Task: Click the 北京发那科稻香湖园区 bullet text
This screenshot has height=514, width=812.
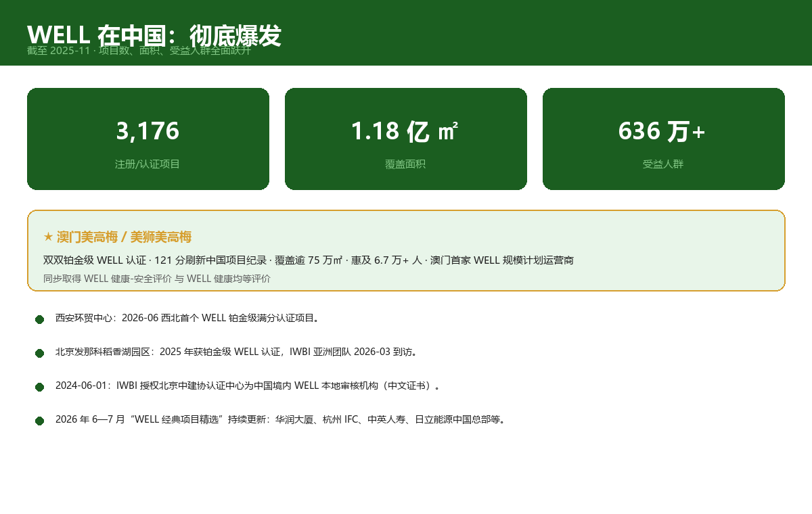Action: pyautogui.click(x=237, y=352)
